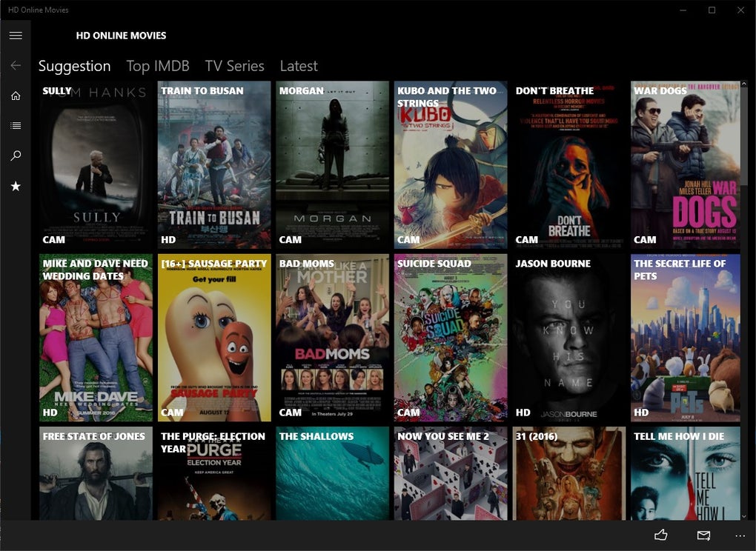Open The Purge: Election Year poster
Image resolution: width=756 pixels, height=551 pixels.
(214, 473)
